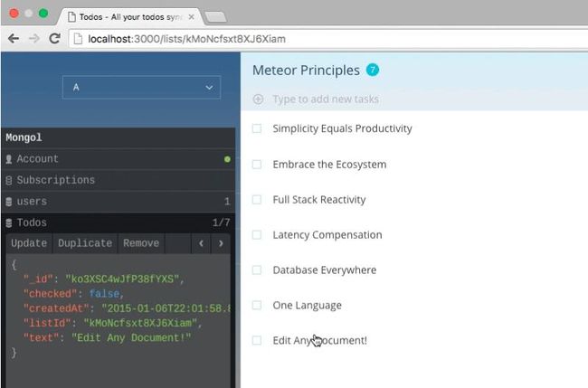Click the listId value kMoNcfsxt8XJ6Xiam
This screenshot has width=588, height=388.
click(x=140, y=323)
